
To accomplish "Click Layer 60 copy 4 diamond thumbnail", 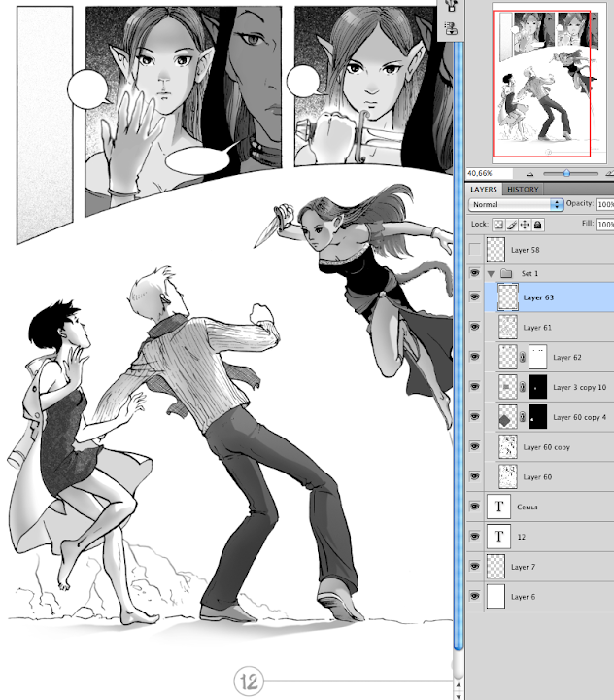I will 508,417.
